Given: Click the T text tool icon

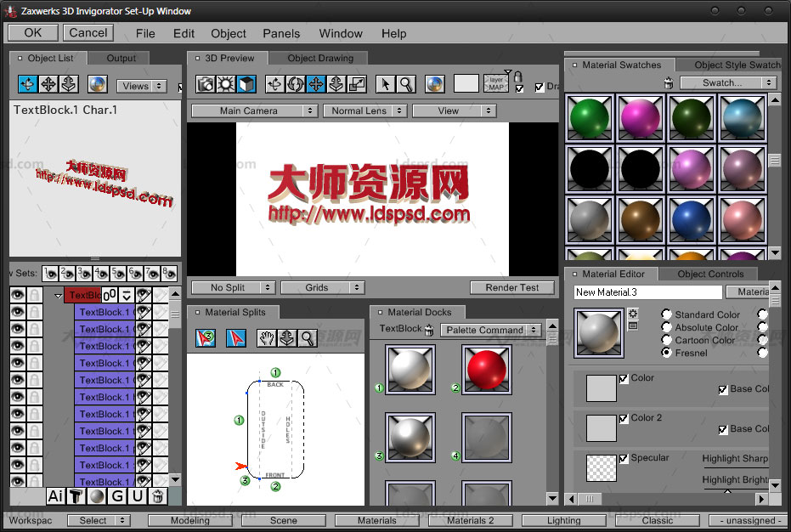Looking at the screenshot, I should tap(76, 496).
